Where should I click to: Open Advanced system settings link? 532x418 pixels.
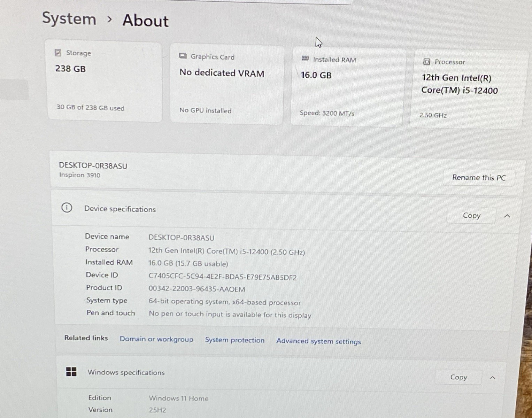coord(318,341)
